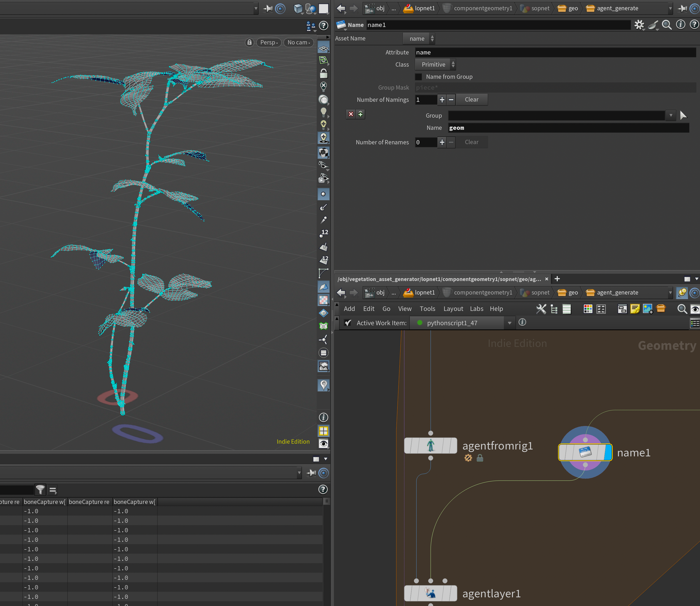Click the Group selection arrow icon

pos(683,115)
